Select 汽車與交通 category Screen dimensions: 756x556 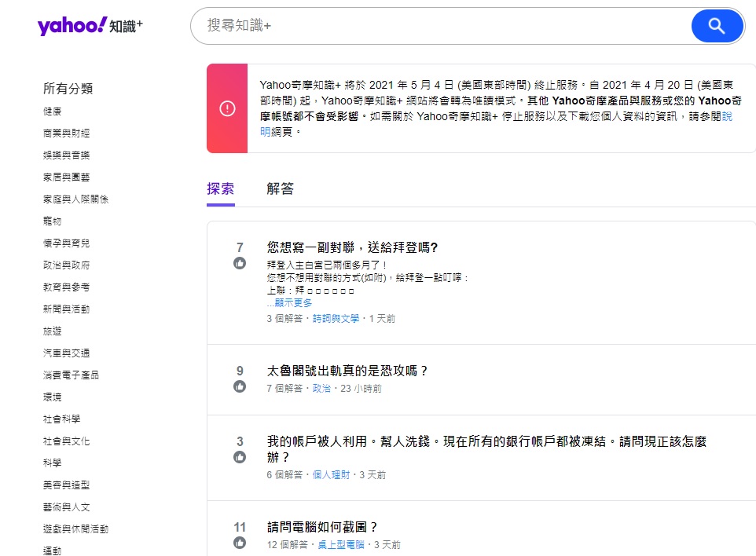(66, 353)
